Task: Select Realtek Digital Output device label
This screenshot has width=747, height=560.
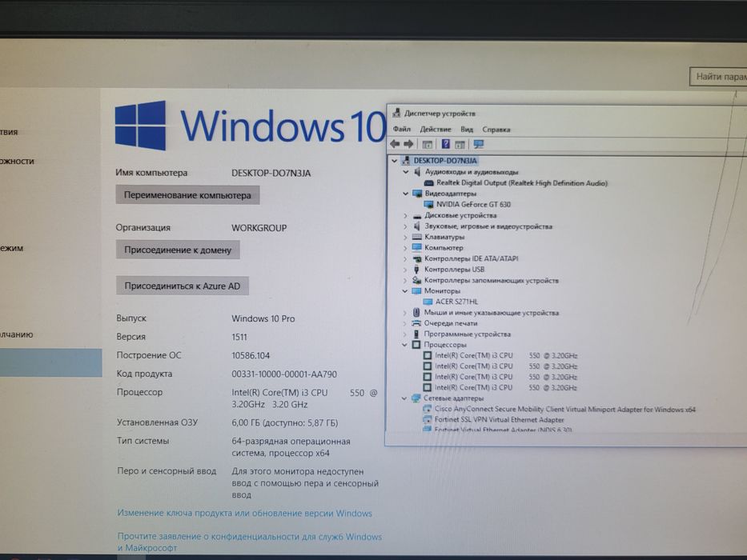Action: (522, 183)
